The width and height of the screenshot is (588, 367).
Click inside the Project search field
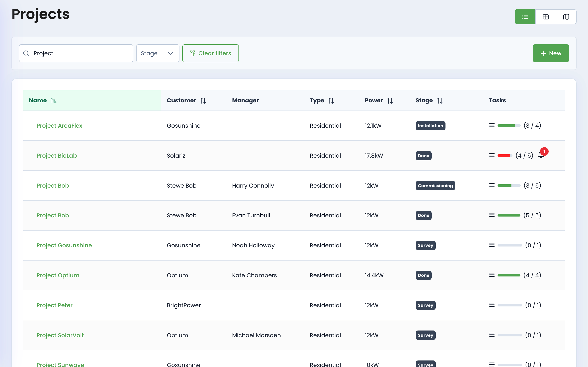click(73, 53)
